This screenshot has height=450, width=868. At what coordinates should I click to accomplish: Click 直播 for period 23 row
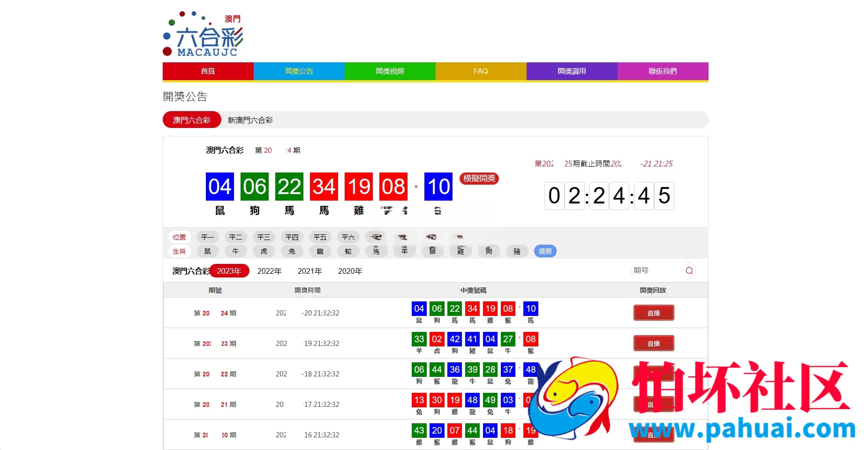(654, 343)
